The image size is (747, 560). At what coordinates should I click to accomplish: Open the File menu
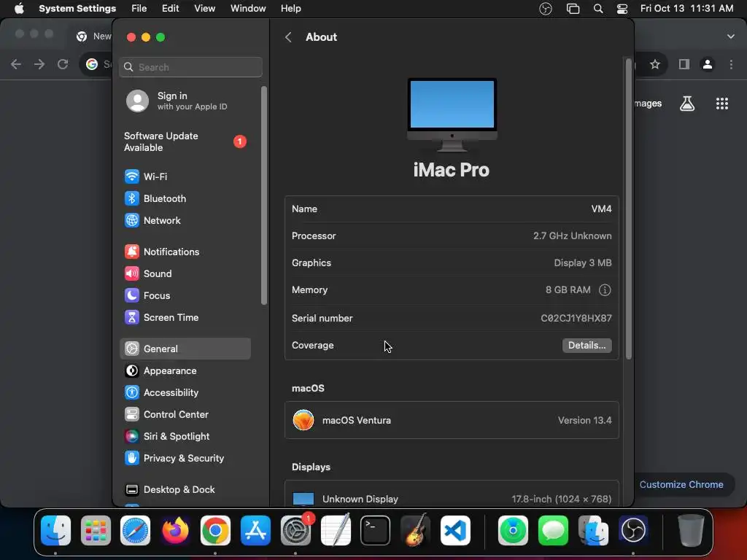(x=139, y=9)
